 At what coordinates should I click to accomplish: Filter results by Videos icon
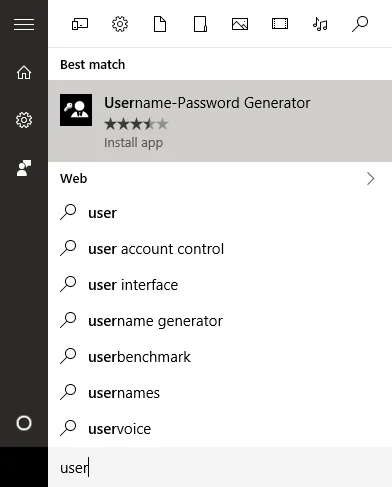(280, 24)
